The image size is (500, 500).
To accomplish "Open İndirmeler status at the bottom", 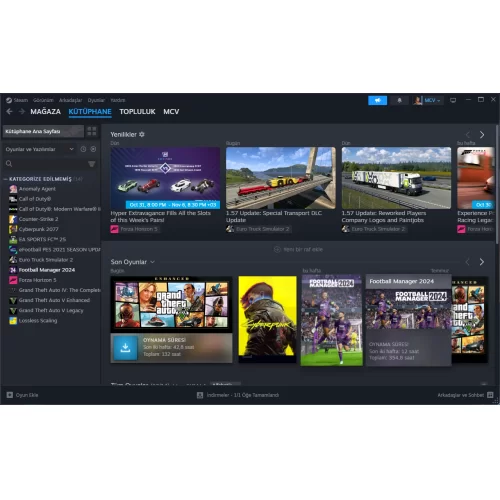I will click(243, 395).
